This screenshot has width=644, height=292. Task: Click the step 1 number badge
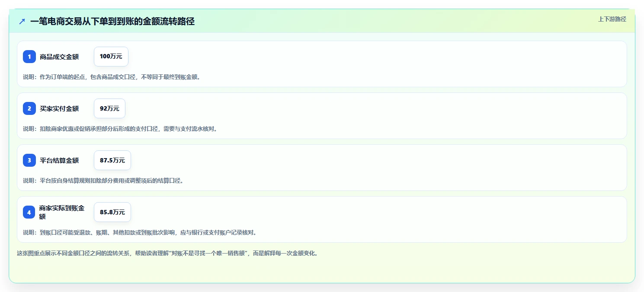29,57
